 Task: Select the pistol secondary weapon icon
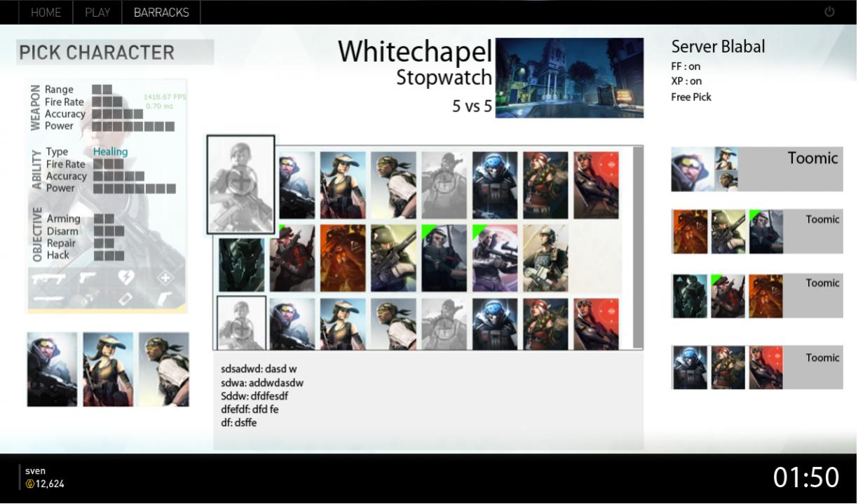pyautogui.click(x=88, y=278)
